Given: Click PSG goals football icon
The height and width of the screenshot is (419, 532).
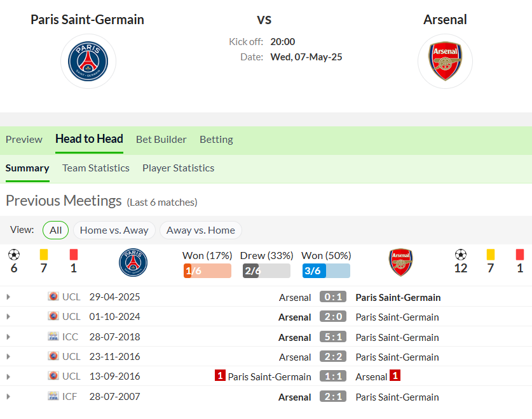Looking at the screenshot, I should pos(14,255).
